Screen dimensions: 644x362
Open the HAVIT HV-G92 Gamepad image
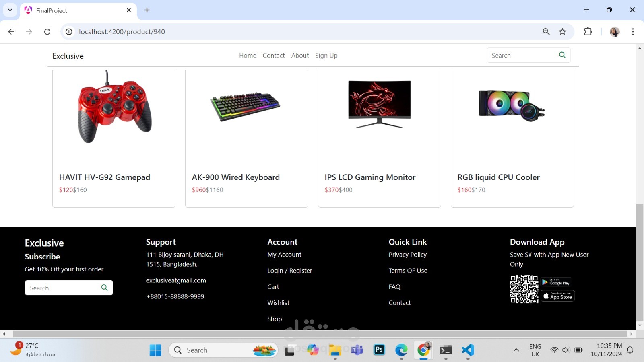point(114,107)
